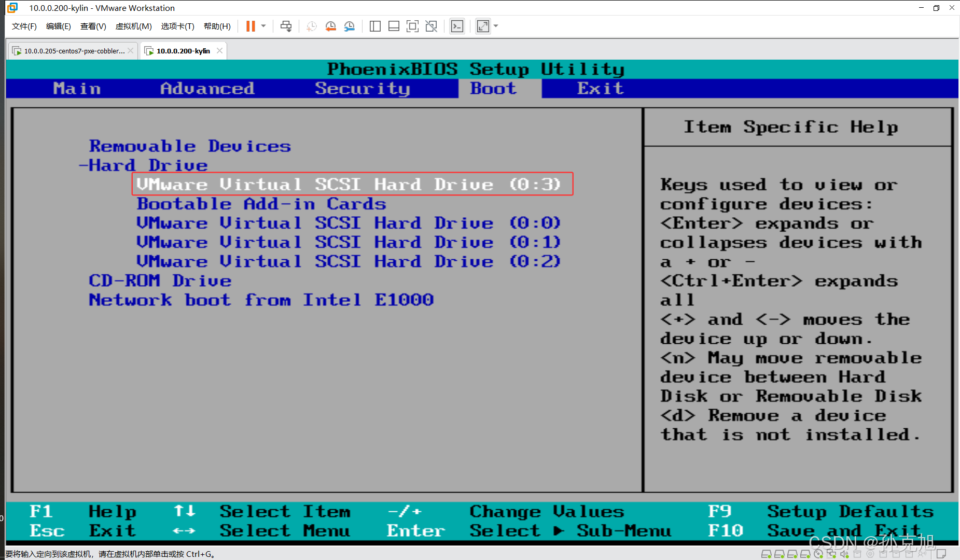Click the Esc Exit key hint

point(83,530)
